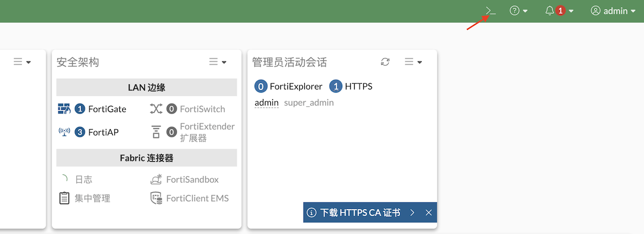Image resolution: width=644 pixels, height=234 pixels.
Task: Click the super_admin profile text
Action: coord(309,103)
